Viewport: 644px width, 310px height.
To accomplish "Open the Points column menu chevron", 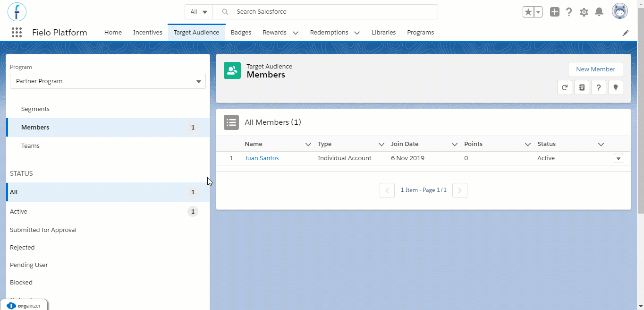I will click(x=528, y=144).
